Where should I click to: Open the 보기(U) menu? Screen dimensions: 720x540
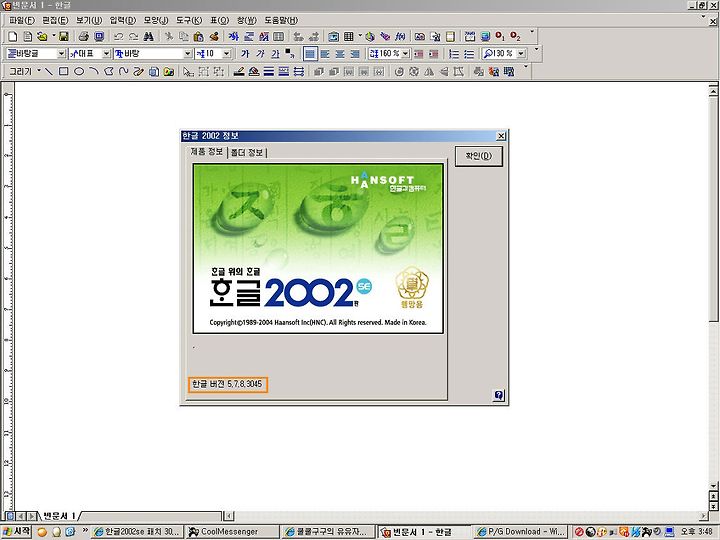click(x=89, y=20)
